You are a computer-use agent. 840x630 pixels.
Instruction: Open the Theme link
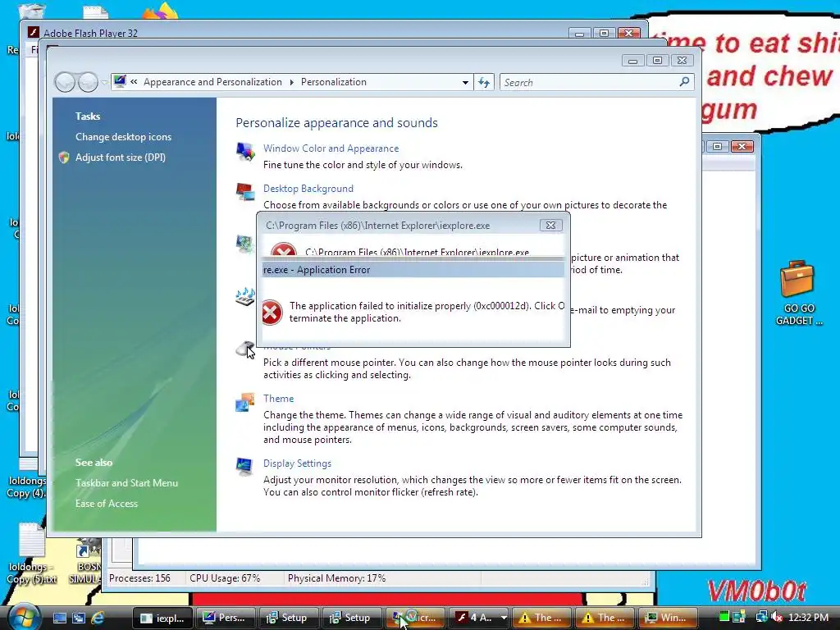(278, 399)
